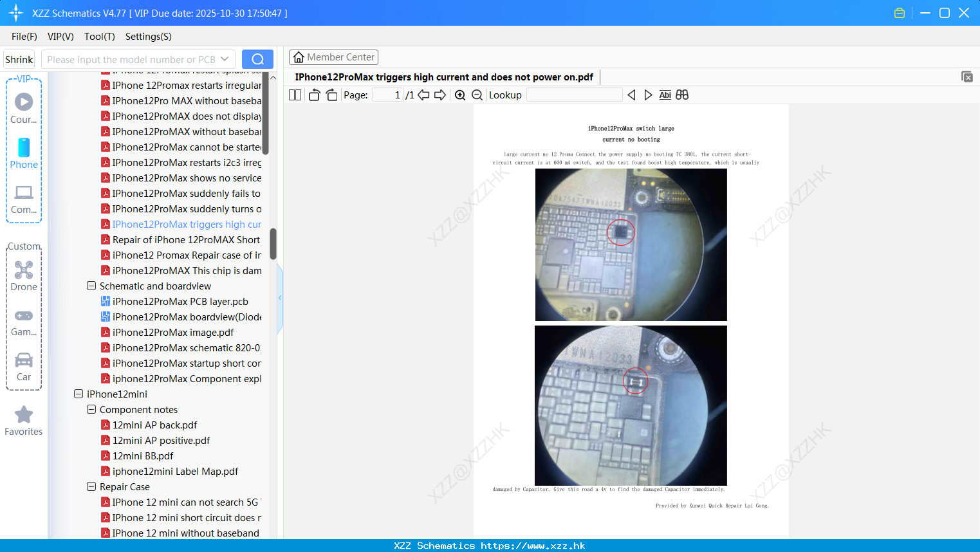Open the File(F) menu
Viewport: 980px width, 552px height.
click(x=24, y=37)
